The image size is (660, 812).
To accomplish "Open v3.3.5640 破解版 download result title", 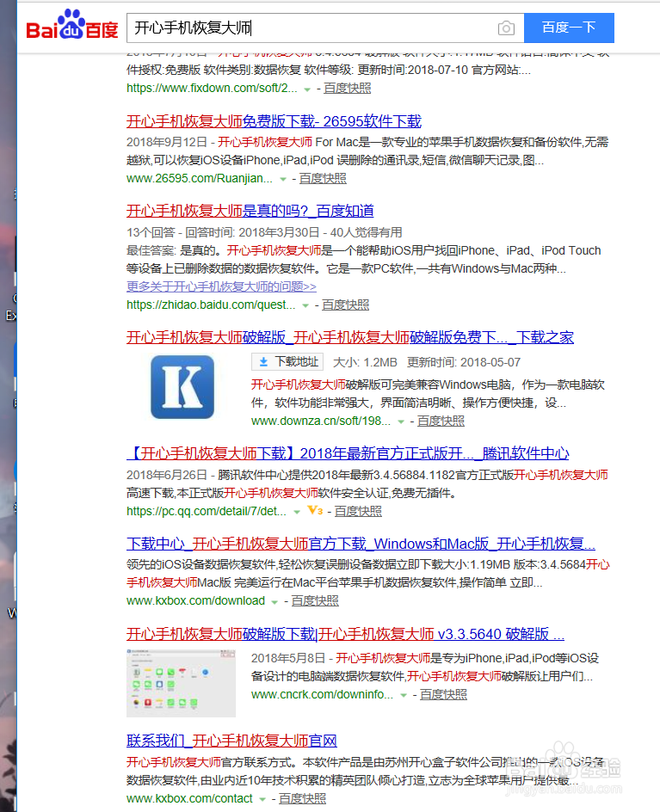I will click(346, 634).
